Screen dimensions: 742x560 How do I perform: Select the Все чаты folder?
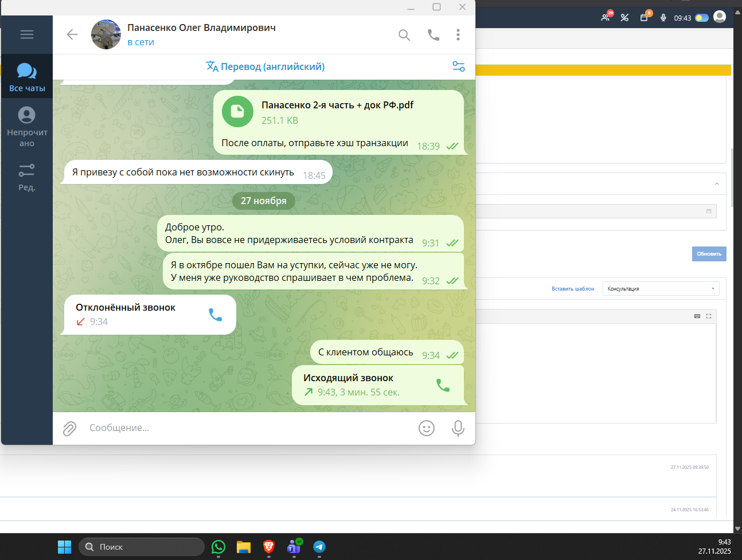(27, 76)
